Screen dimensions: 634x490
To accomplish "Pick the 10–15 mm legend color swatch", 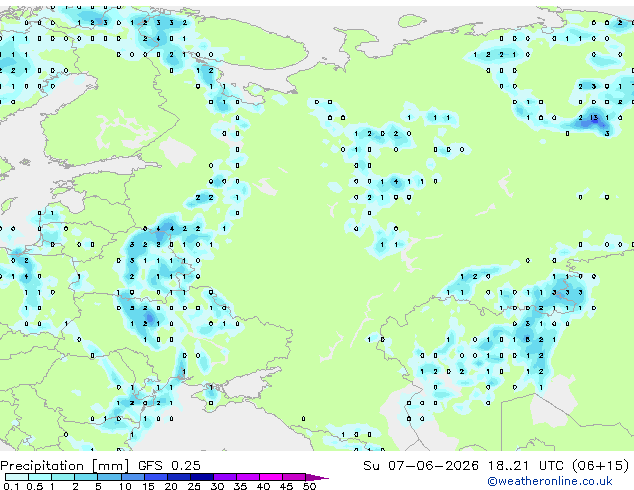I will click(132, 477).
